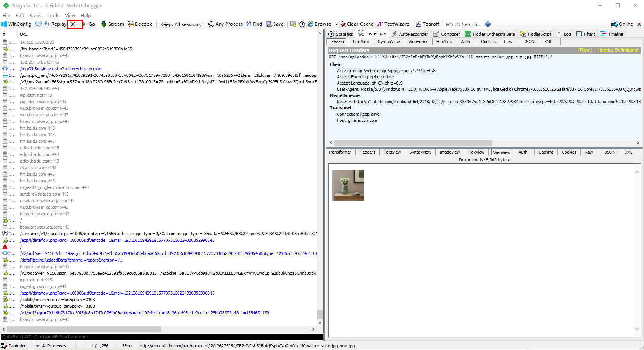Open the Timeline tab
644x350 pixels.
pos(612,34)
